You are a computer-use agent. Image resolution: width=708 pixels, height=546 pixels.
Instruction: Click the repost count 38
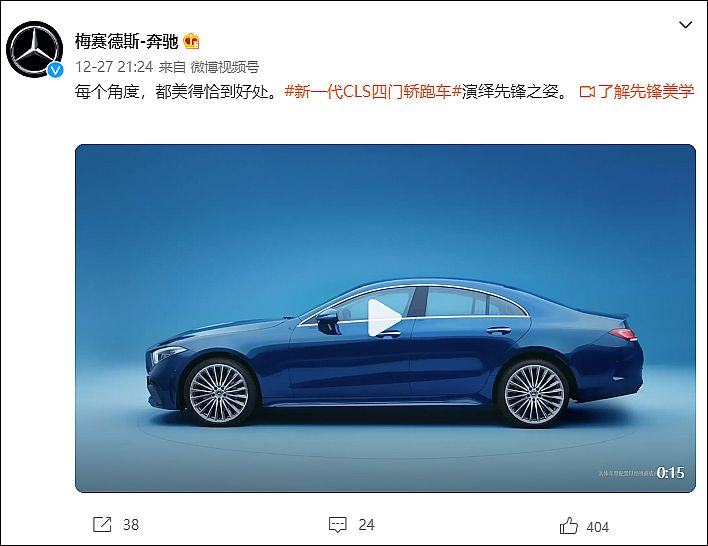tap(131, 525)
